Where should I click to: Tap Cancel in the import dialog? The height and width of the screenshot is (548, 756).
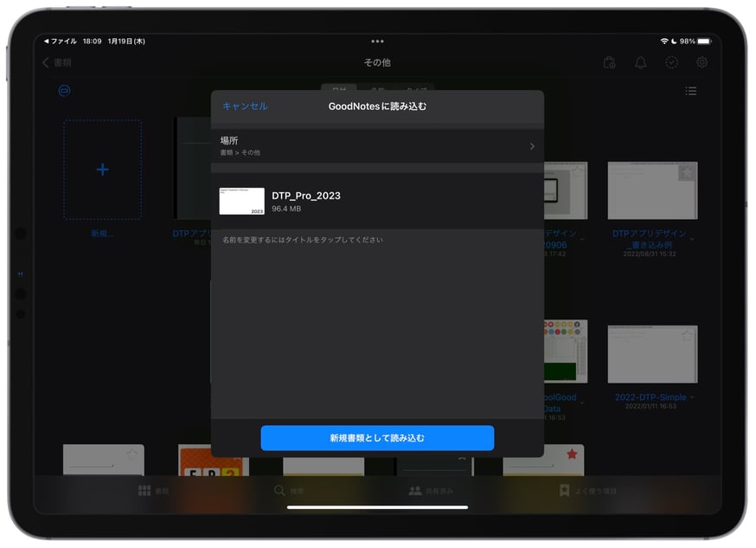point(245,106)
